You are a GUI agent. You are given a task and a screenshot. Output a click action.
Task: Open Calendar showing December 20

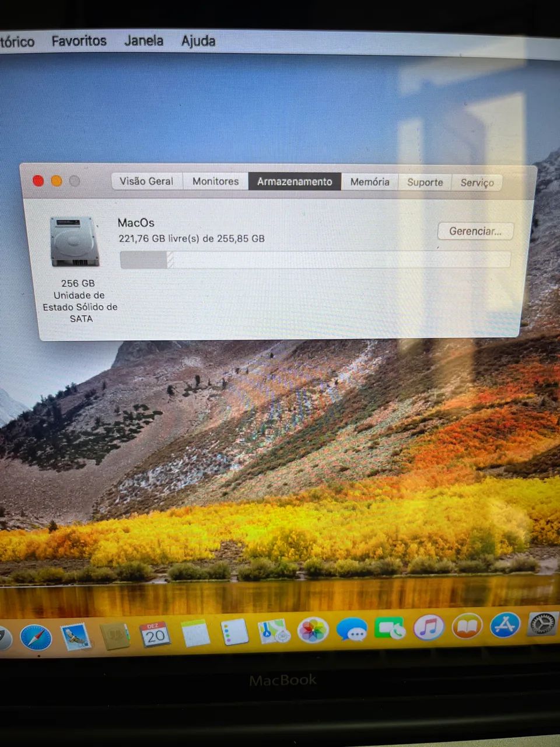[x=155, y=633]
